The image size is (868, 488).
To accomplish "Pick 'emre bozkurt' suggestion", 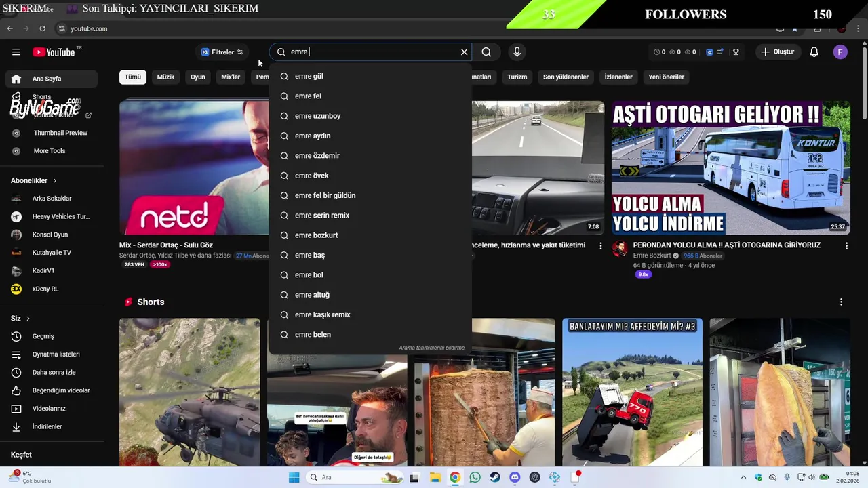I will coord(370,235).
